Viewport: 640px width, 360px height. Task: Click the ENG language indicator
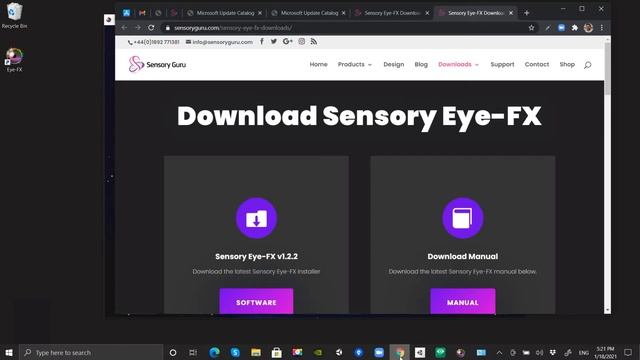coord(584,353)
